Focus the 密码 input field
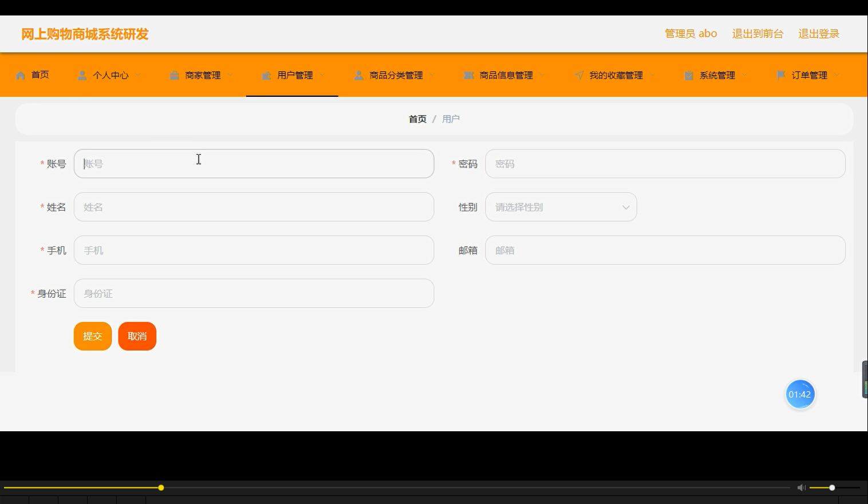The height and width of the screenshot is (504, 868). (x=665, y=164)
